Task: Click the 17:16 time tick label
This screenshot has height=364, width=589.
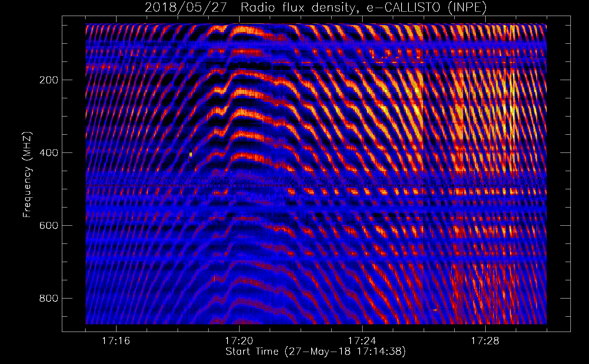Action: (x=116, y=341)
